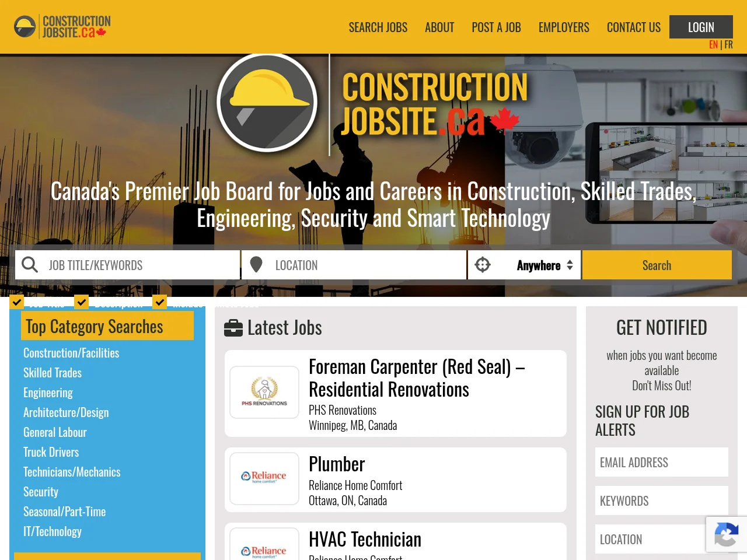Focus the Keywords job alert field
This screenshot has width=747, height=560.
[662, 501]
